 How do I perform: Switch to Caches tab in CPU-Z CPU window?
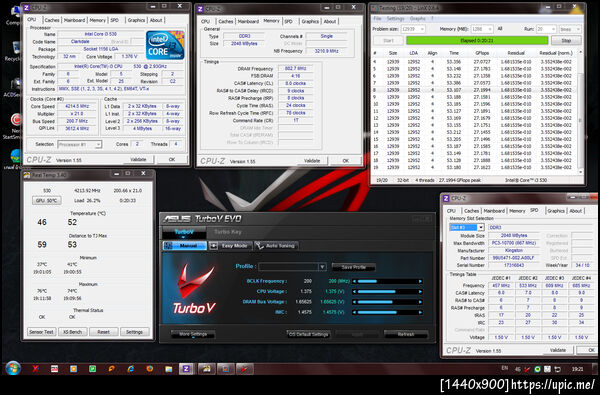[52, 20]
